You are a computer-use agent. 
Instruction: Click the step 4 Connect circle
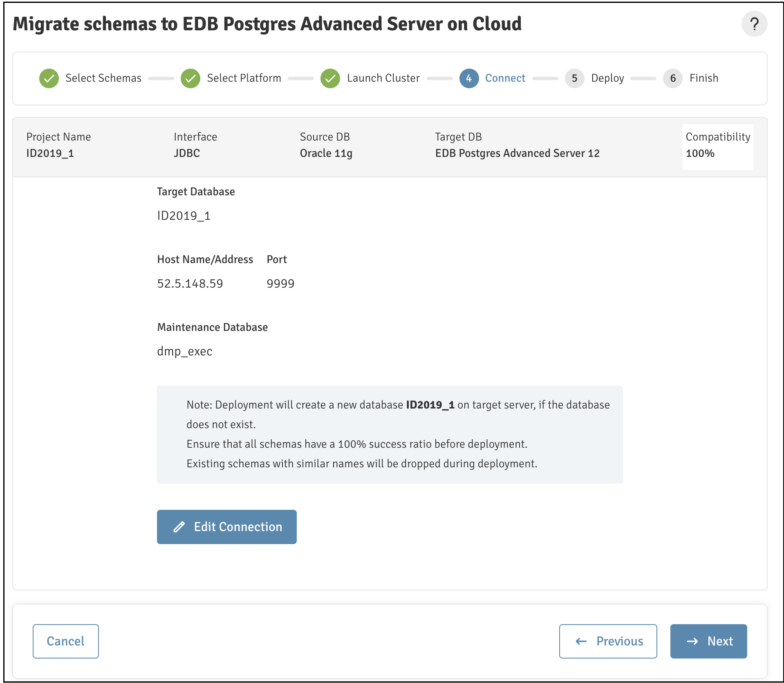(x=469, y=78)
